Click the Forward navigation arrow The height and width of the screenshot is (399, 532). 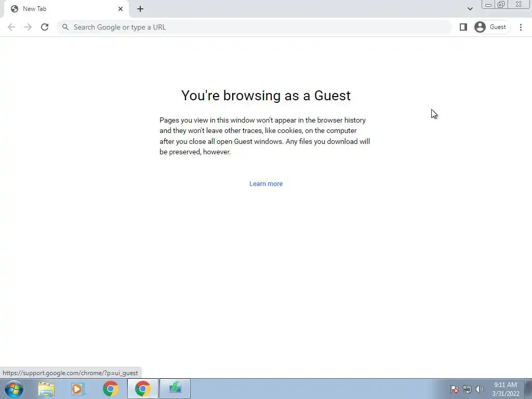(28, 27)
